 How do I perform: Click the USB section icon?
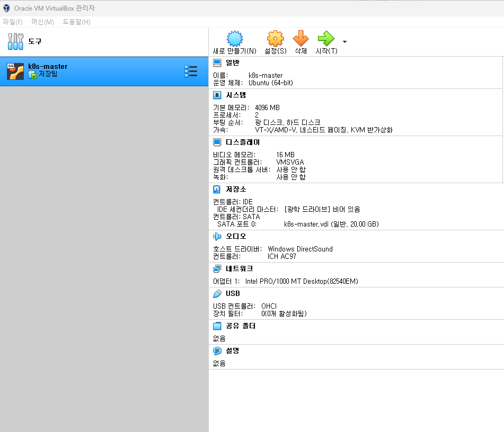pos(217,294)
